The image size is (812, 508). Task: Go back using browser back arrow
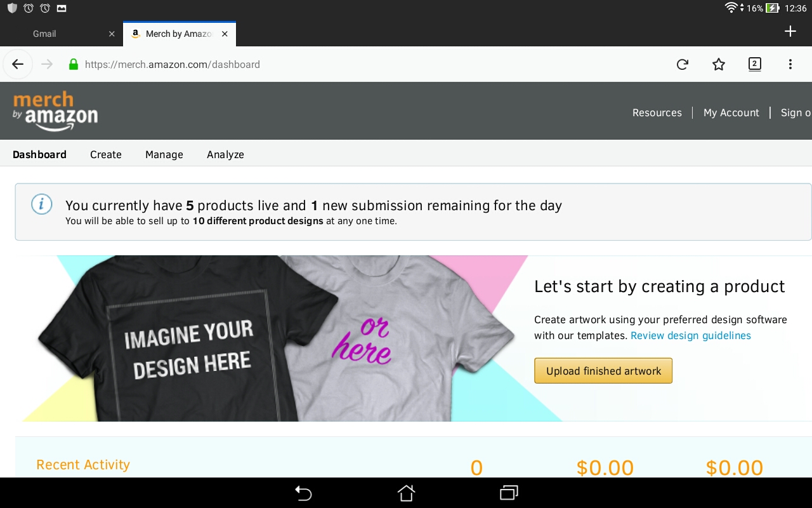tap(18, 64)
